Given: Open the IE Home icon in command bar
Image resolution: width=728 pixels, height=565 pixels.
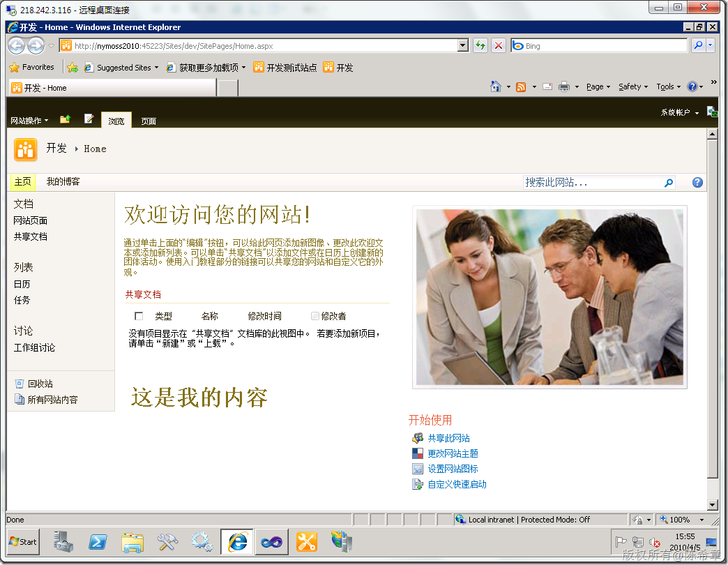Looking at the screenshot, I should pos(496,86).
